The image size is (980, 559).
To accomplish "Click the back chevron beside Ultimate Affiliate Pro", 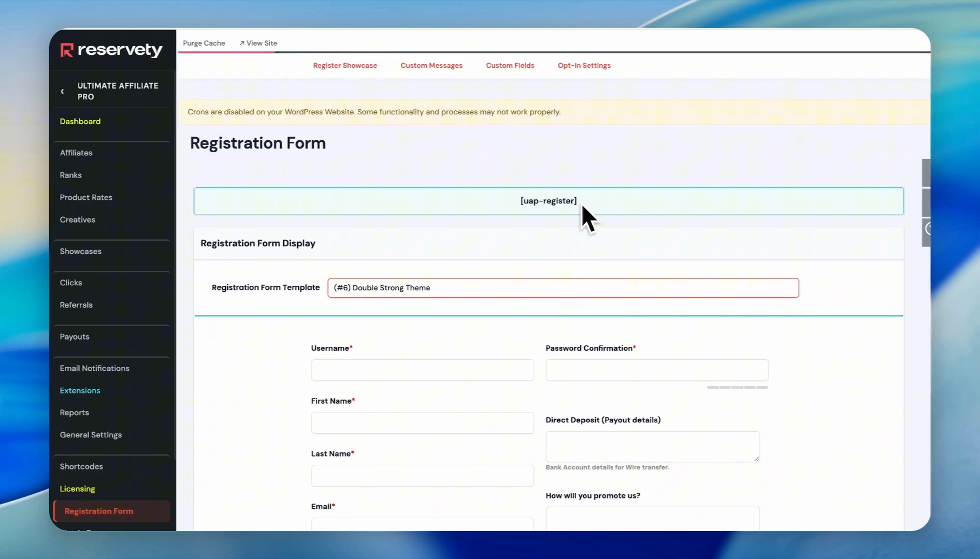I will 63,92.
